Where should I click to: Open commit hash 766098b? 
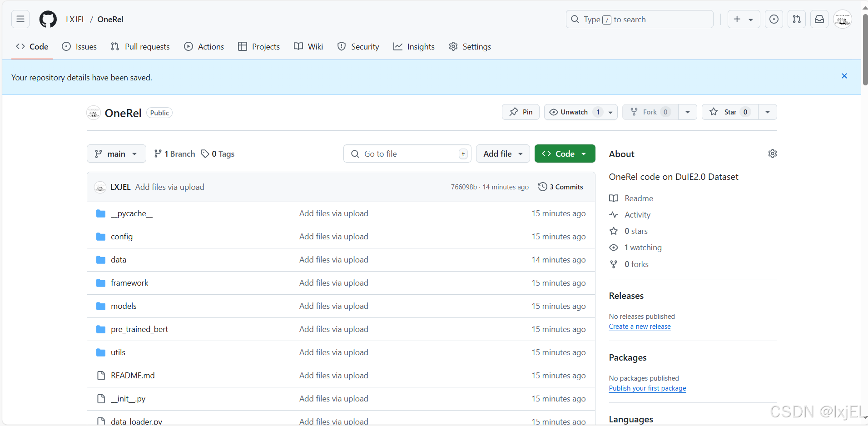[464, 187]
